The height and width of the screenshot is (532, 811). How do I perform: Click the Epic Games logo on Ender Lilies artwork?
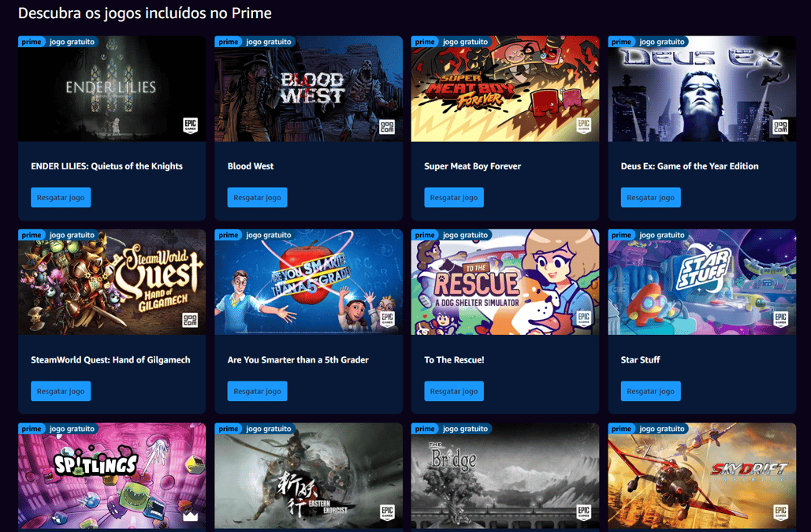pos(191,125)
